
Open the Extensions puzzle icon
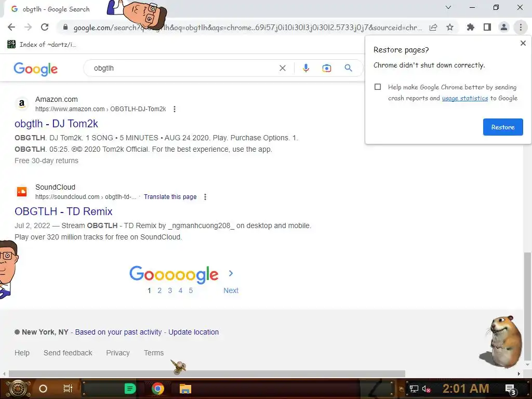click(470, 27)
